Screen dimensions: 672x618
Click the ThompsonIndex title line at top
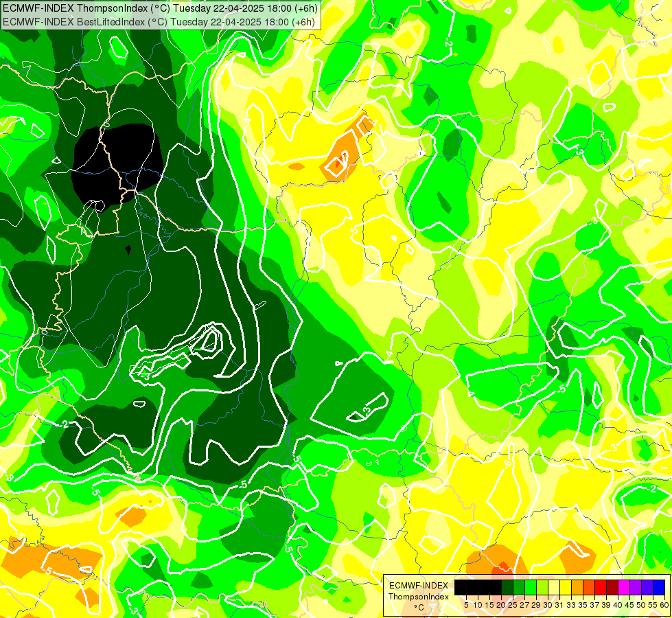tap(161, 8)
